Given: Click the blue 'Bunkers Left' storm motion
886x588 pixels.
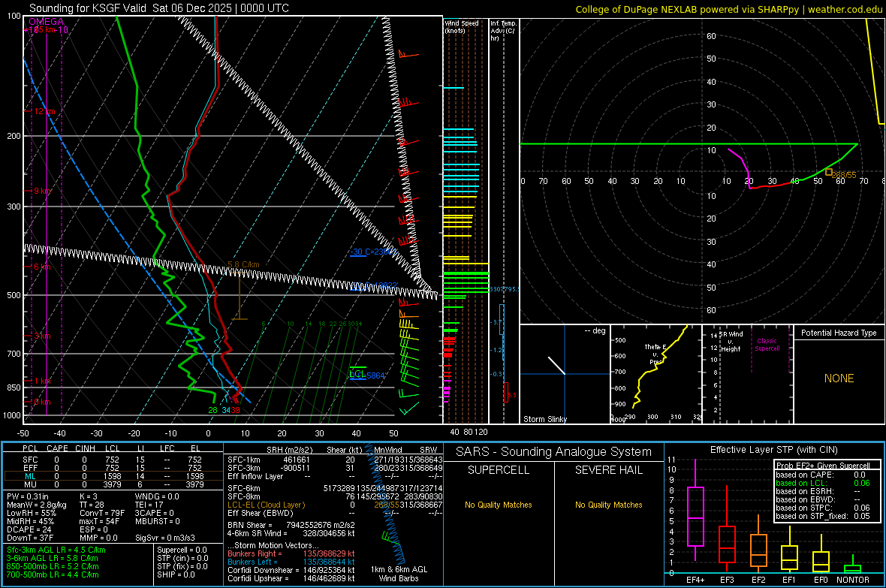Looking at the screenshot, I should pyautogui.click(x=291, y=562).
